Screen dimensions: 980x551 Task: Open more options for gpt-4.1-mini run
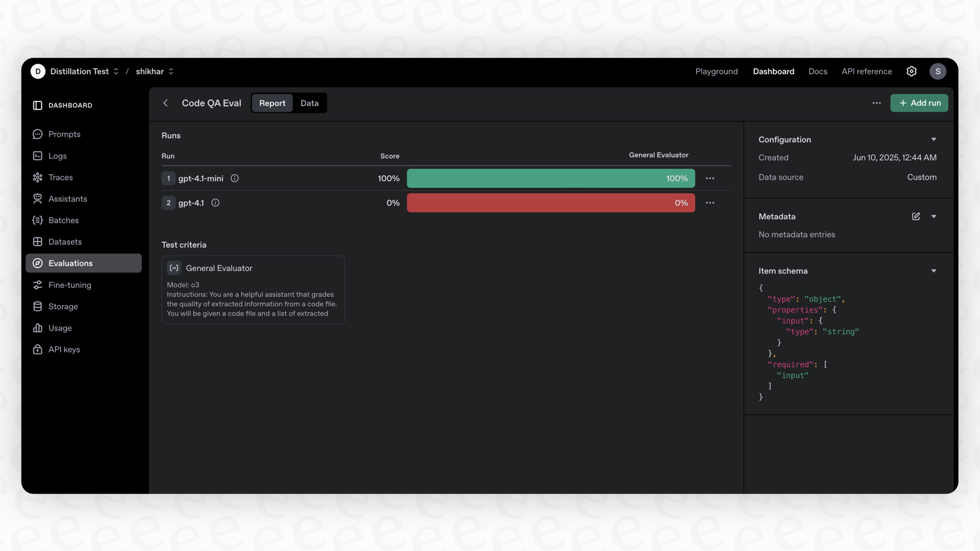pyautogui.click(x=710, y=178)
